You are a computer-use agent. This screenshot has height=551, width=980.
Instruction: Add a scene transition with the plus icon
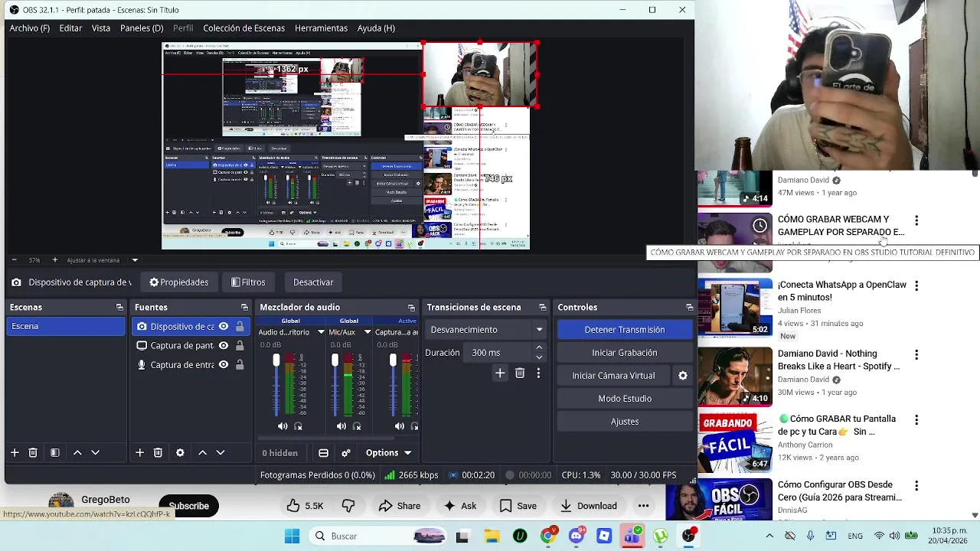(500, 373)
